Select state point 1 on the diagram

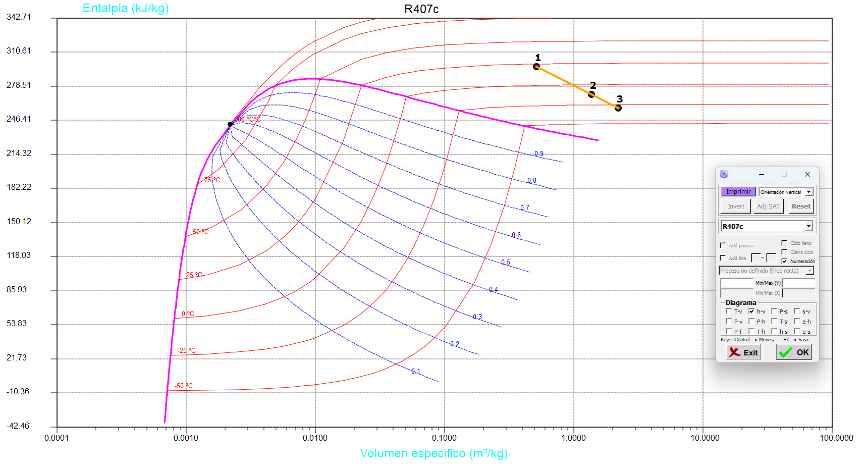tap(536, 67)
